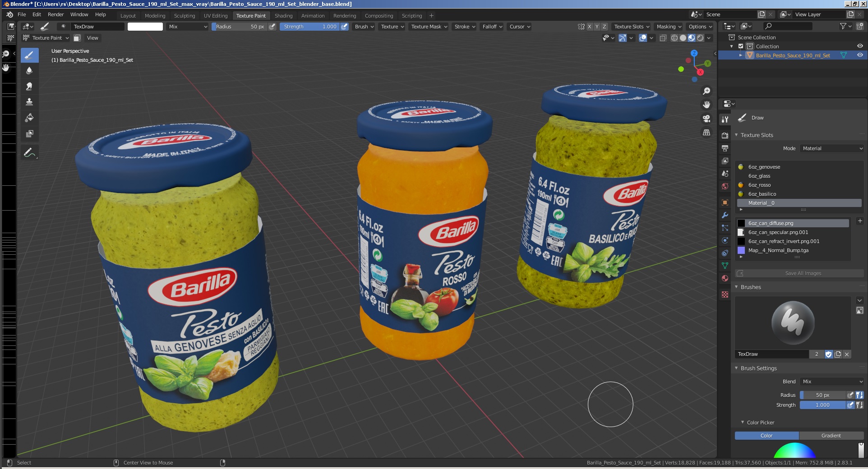868x469 pixels.
Task: Hide Barilla_Pesto_Sauce_190_ml_Set object eye icon
Action: click(x=860, y=55)
